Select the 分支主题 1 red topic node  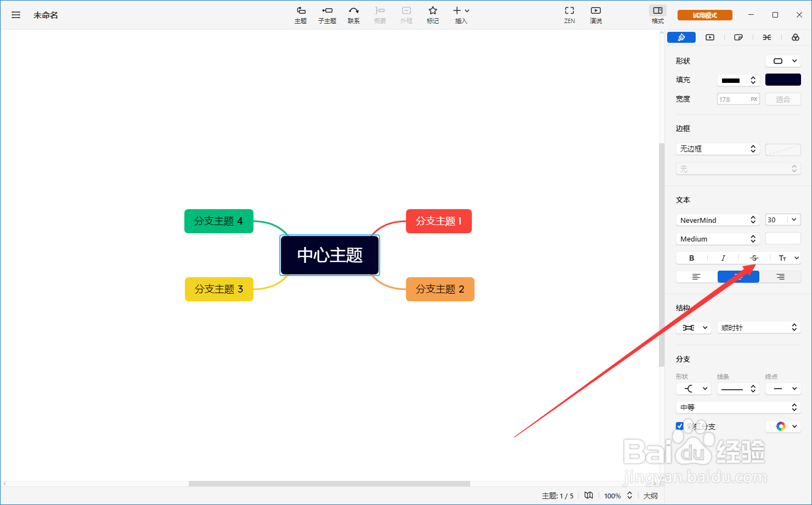(438, 221)
